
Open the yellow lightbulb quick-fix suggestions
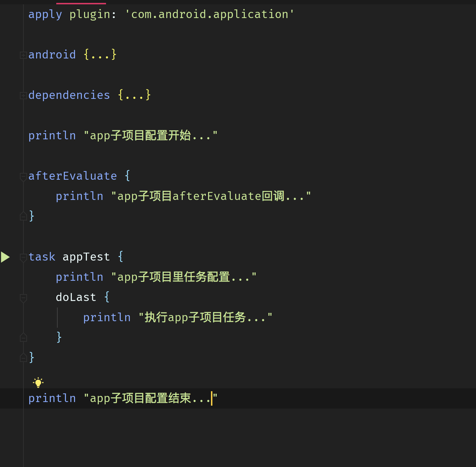pos(38,383)
